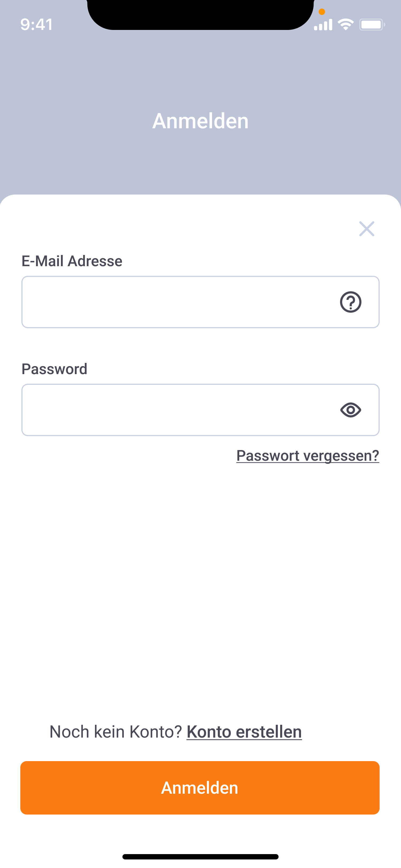Screen dimensions: 401x868
Task: Focus the E-Mail Adresse input field
Action: pos(175,302)
